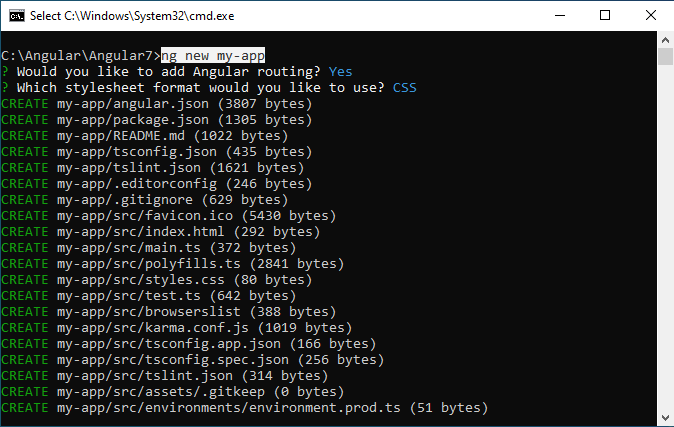The height and width of the screenshot is (427, 674).
Task: Close the command prompt window
Action: click(651, 15)
